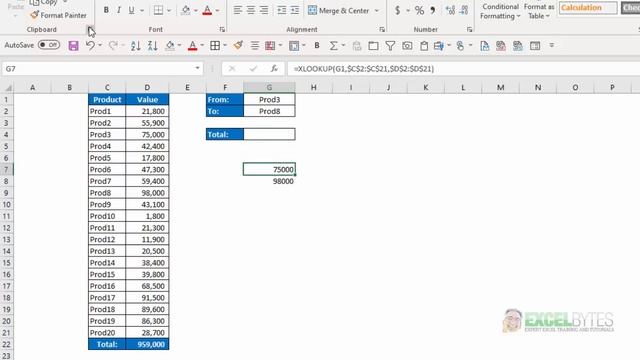Click Quick Access fill color bucket
Screen dimensions: 640x360
[x=170, y=46]
